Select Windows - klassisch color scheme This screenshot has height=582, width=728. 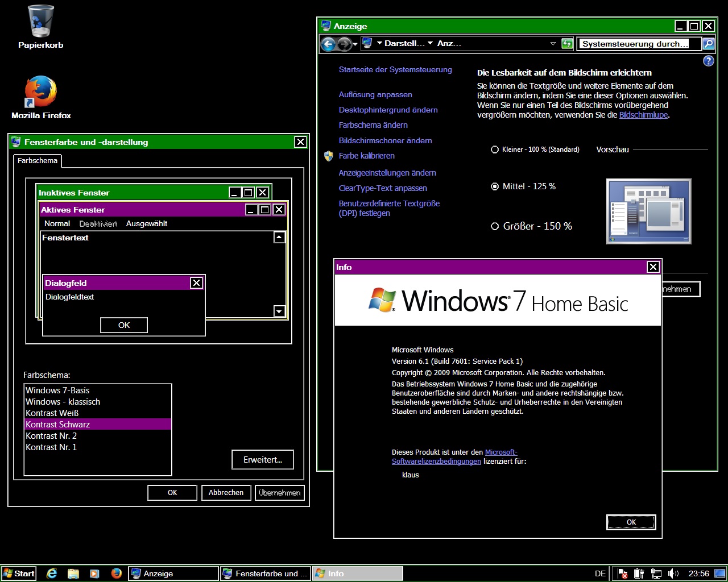pos(98,402)
